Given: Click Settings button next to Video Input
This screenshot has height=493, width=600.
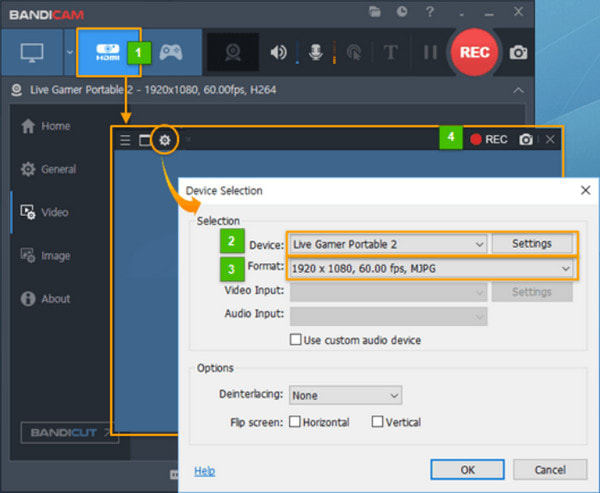Looking at the screenshot, I should tap(532, 292).
